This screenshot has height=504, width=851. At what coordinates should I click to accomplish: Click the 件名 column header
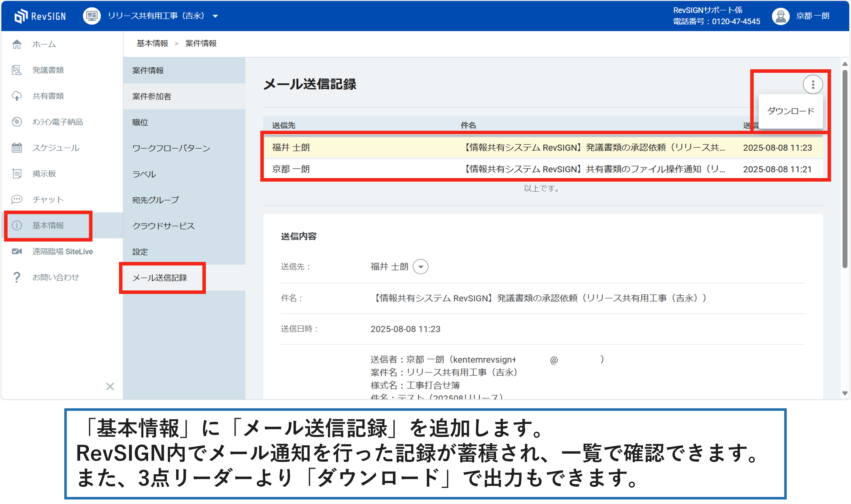pyautogui.click(x=468, y=125)
